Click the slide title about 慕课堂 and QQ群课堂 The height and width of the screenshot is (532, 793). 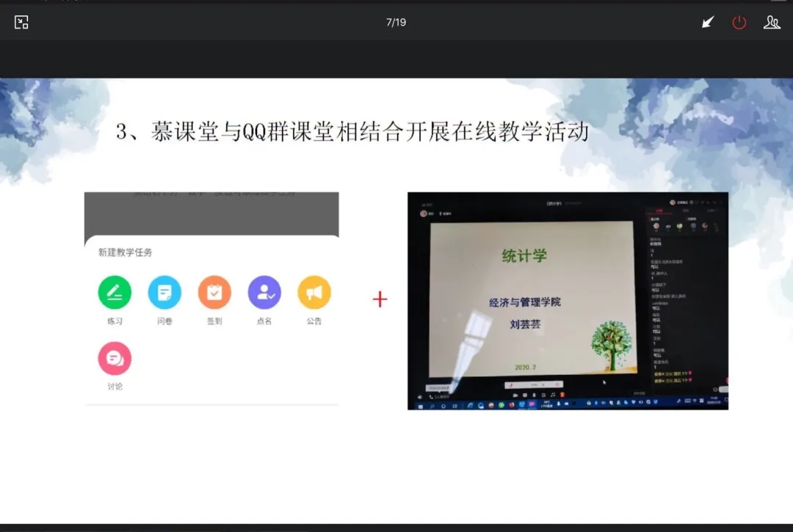pyautogui.click(x=352, y=132)
